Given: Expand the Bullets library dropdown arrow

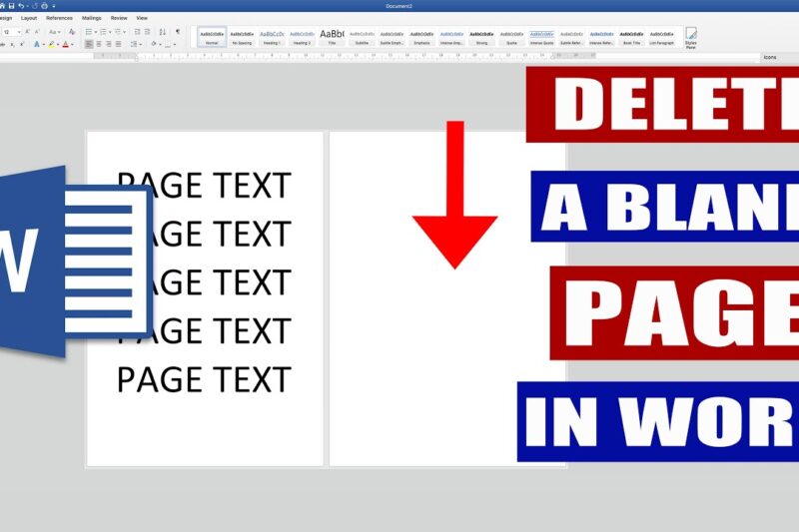Looking at the screenshot, I should tap(95, 32).
